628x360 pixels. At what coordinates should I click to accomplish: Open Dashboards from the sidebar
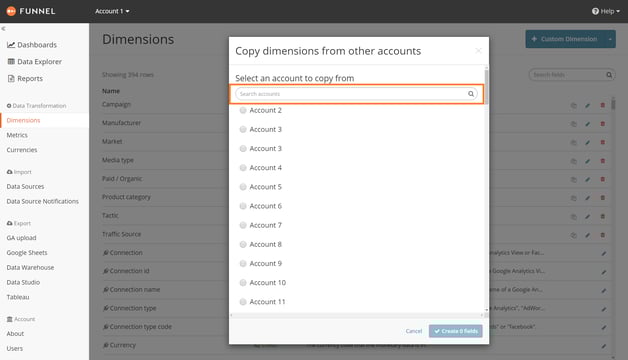pyautogui.click(x=32, y=45)
